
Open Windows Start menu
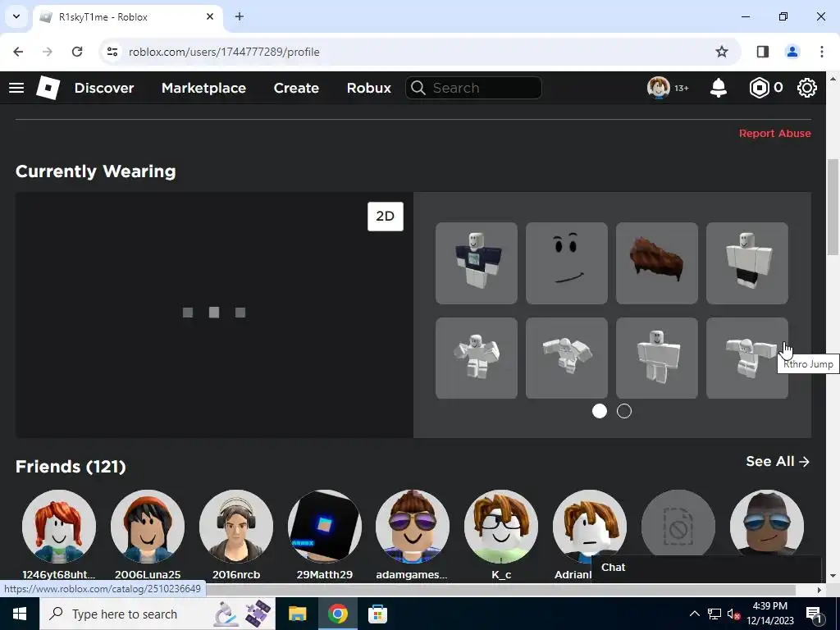tap(20, 614)
